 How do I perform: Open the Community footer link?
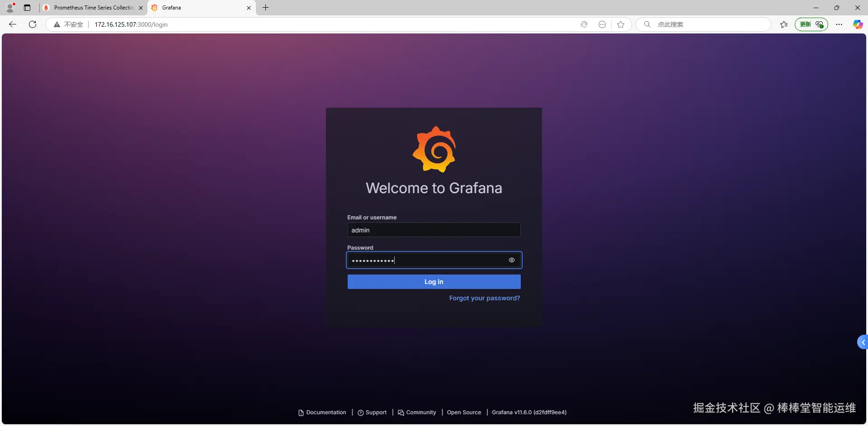[417, 412]
